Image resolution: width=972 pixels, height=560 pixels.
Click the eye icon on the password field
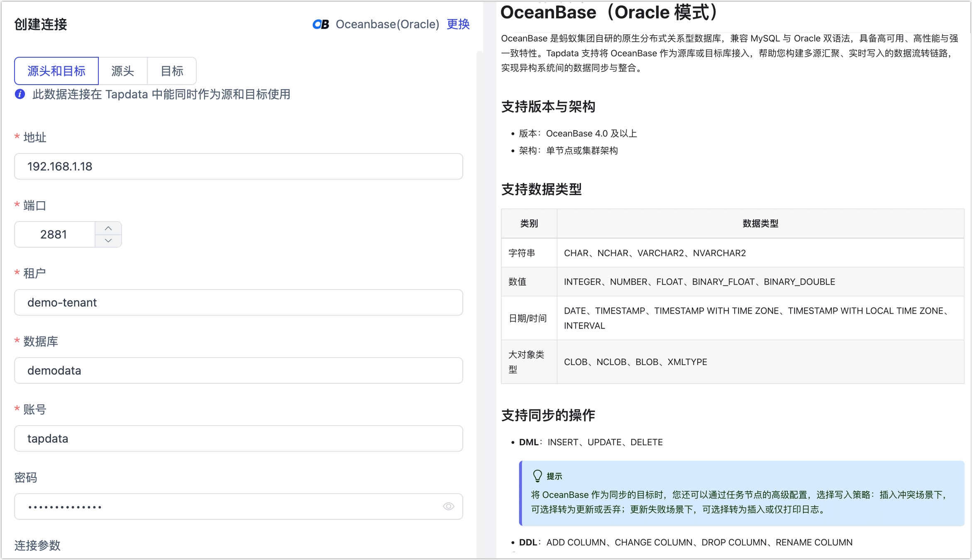click(449, 506)
